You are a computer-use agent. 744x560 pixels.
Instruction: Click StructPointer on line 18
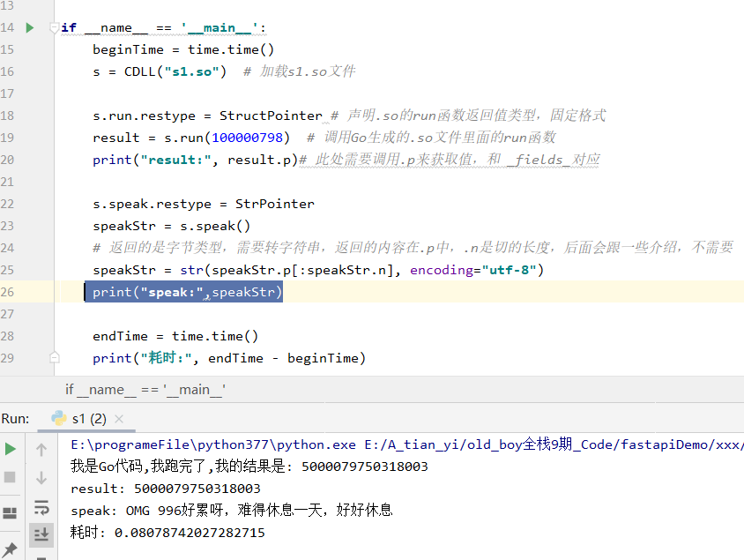(x=271, y=116)
